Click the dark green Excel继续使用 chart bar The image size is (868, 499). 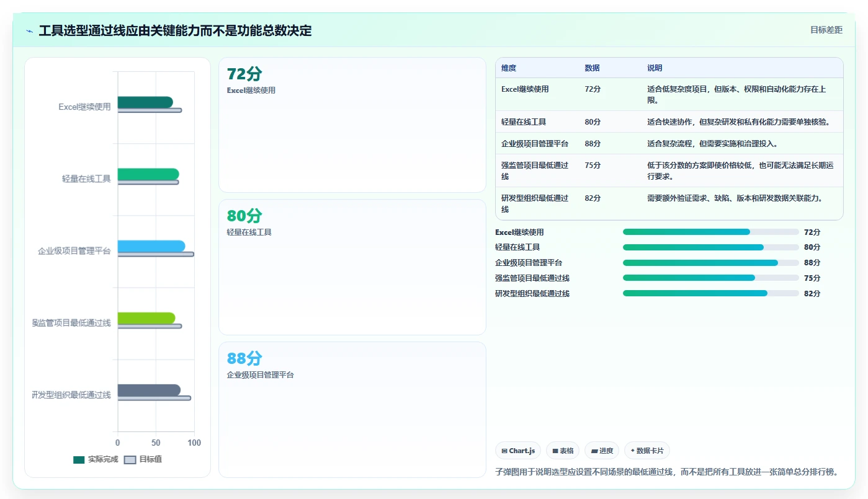145,102
